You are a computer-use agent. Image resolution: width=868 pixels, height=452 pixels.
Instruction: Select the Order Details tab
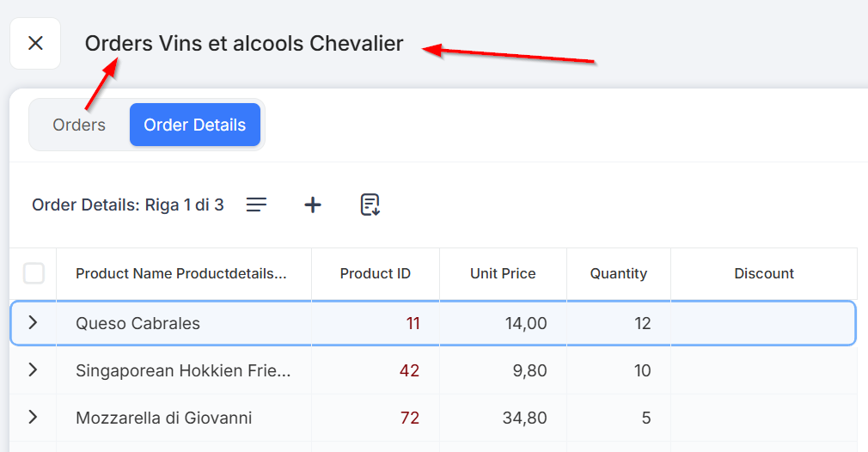pos(195,125)
